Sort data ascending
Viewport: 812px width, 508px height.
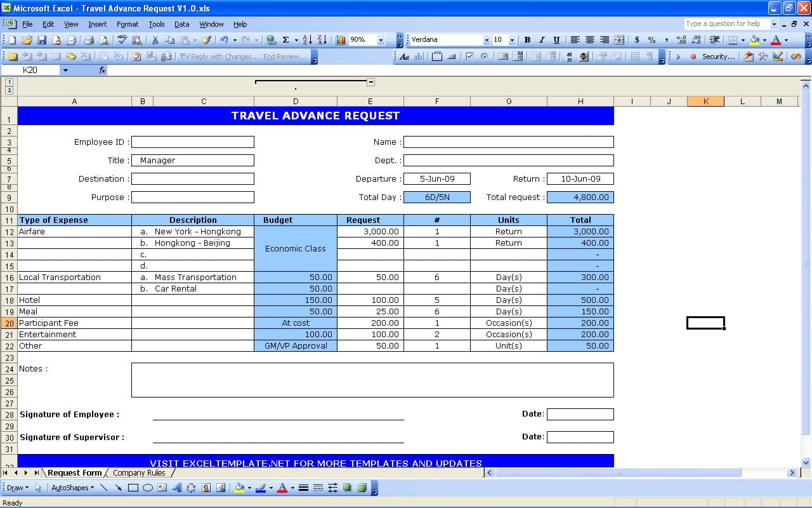(x=307, y=39)
